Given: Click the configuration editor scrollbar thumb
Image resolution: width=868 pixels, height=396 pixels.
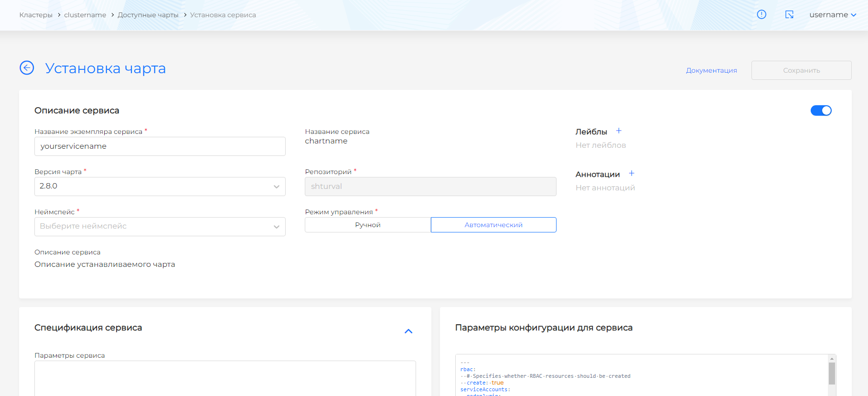Looking at the screenshot, I should point(832,374).
